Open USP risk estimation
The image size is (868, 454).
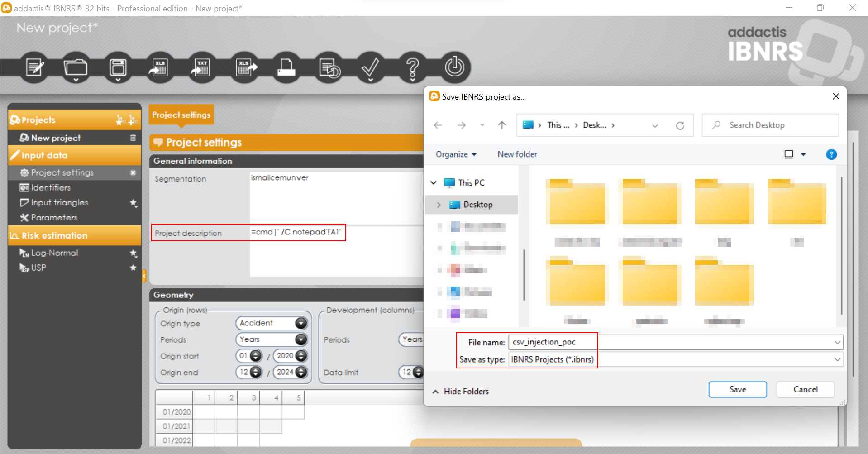click(38, 268)
